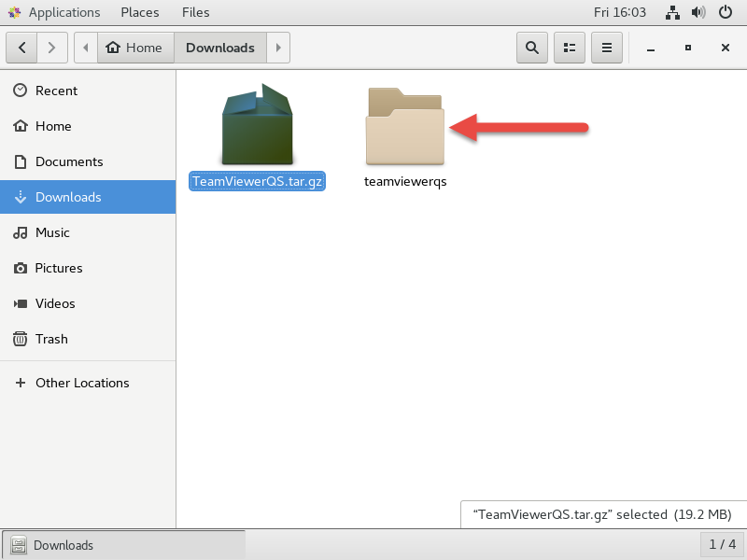This screenshot has height=560, width=747.
Task: Select the TeamViewerQS.tar.gz archive icon
Action: pyautogui.click(x=258, y=125)
